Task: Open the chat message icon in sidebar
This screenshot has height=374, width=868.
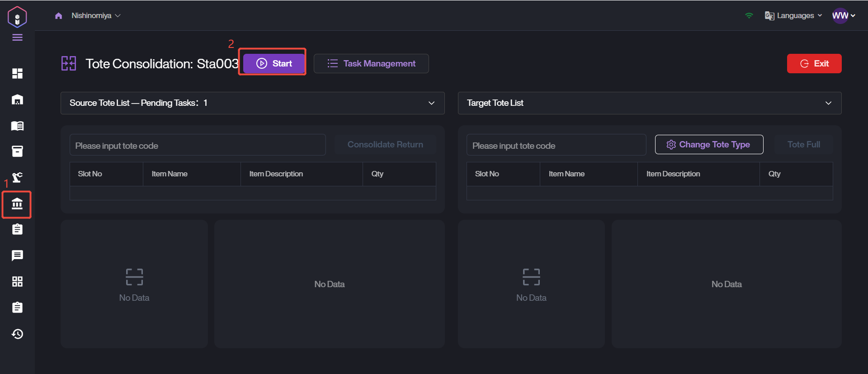Action: click(x=17, y=256)
